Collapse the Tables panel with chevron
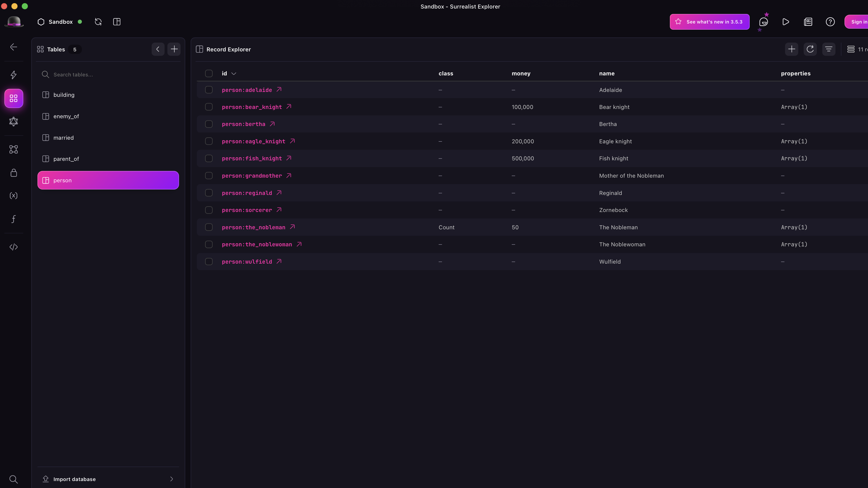This screenshot has height=488, width=868. 158,49
